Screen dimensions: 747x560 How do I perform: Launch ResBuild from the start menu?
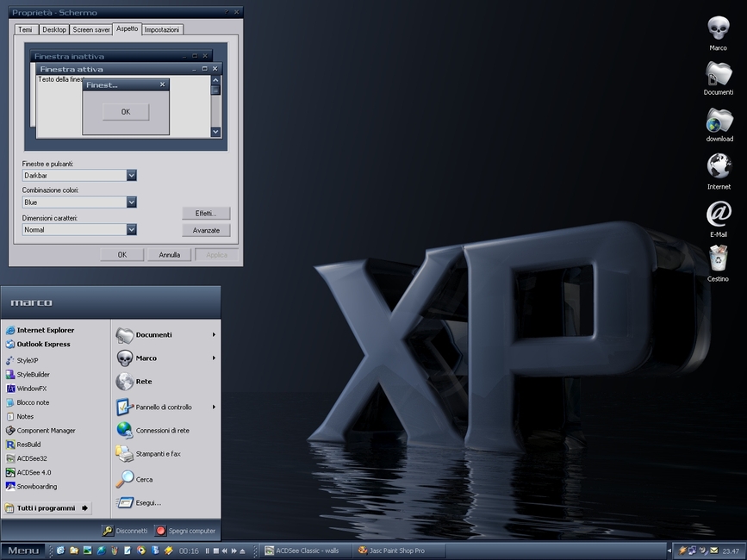23,445
